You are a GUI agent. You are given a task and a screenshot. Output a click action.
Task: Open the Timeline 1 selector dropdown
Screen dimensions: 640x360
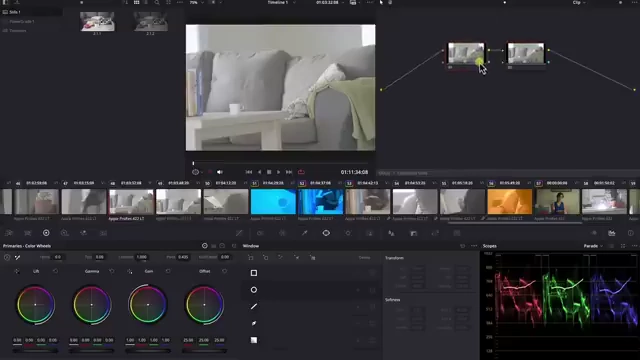pos(281,2)
